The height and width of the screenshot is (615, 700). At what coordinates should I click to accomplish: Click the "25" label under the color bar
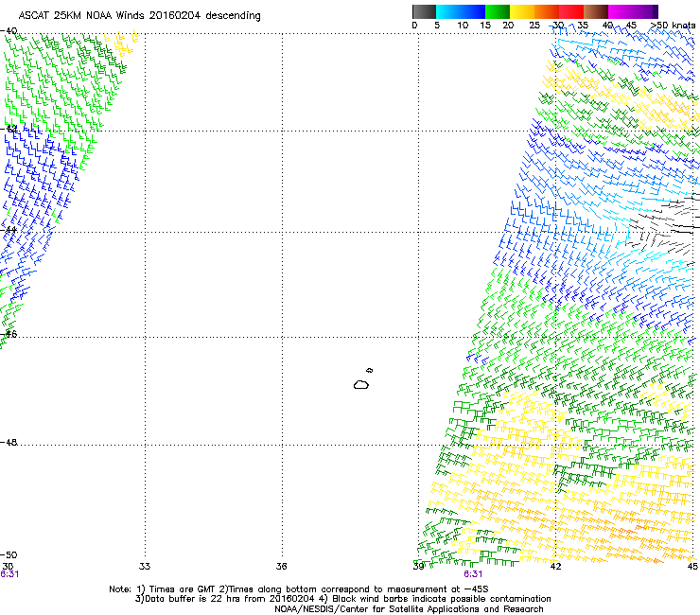[x=534, y=25]
